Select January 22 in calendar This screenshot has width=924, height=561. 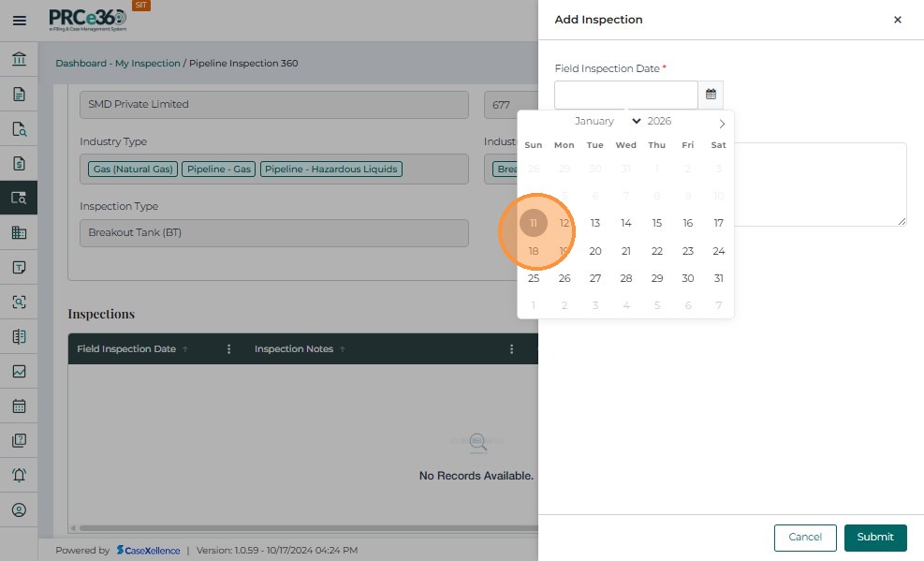[x=657, y=251]
